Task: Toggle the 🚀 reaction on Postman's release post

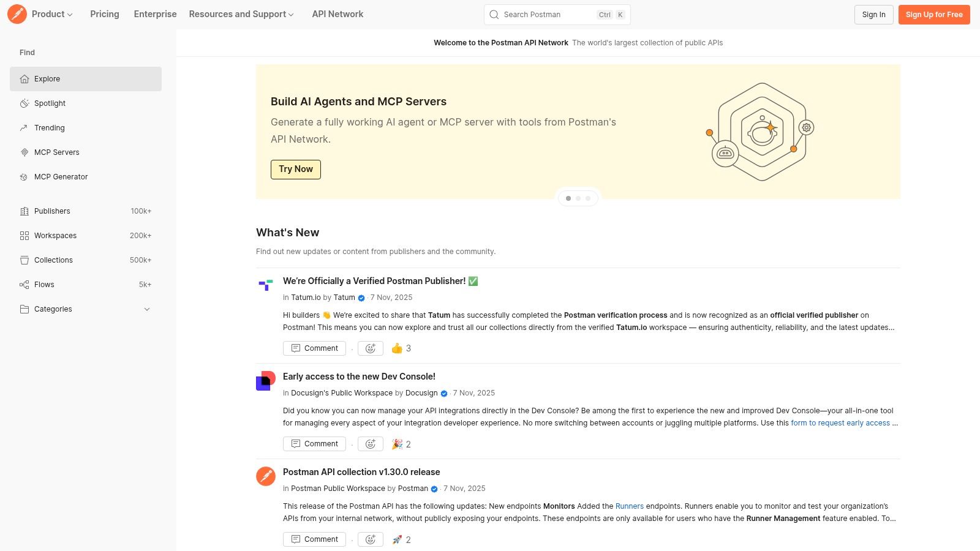Action: [401, 539]
